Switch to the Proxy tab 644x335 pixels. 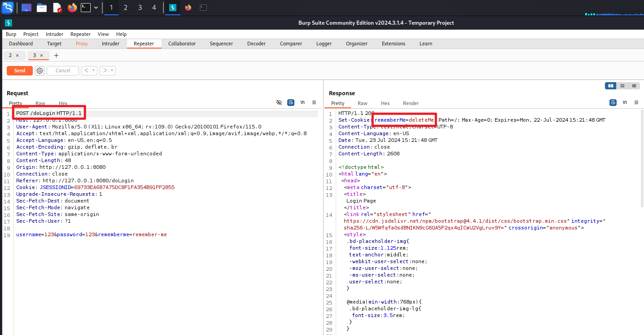tap(82, 44)
